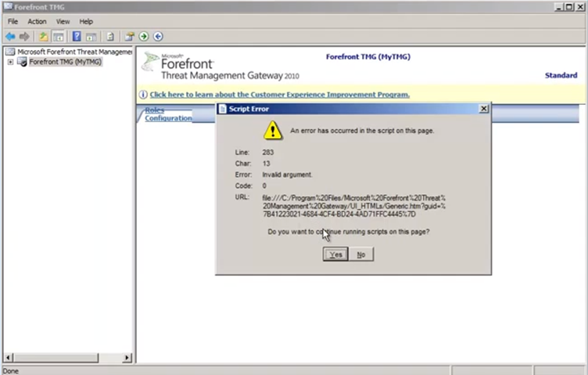Maximize the Forefront TMG window
Image resolution: width=588 pixels, height=375 pixels.
tap(569, 7)
